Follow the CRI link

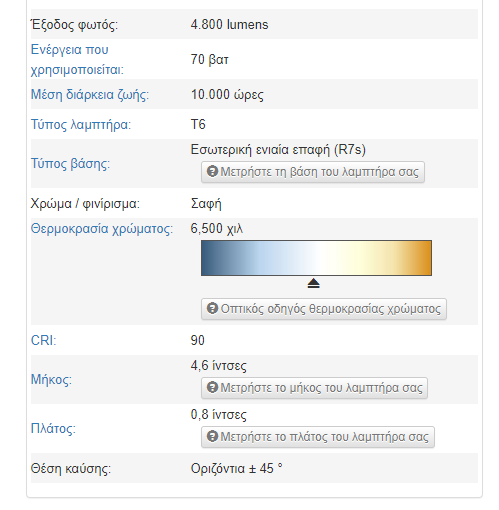point(44,340)
